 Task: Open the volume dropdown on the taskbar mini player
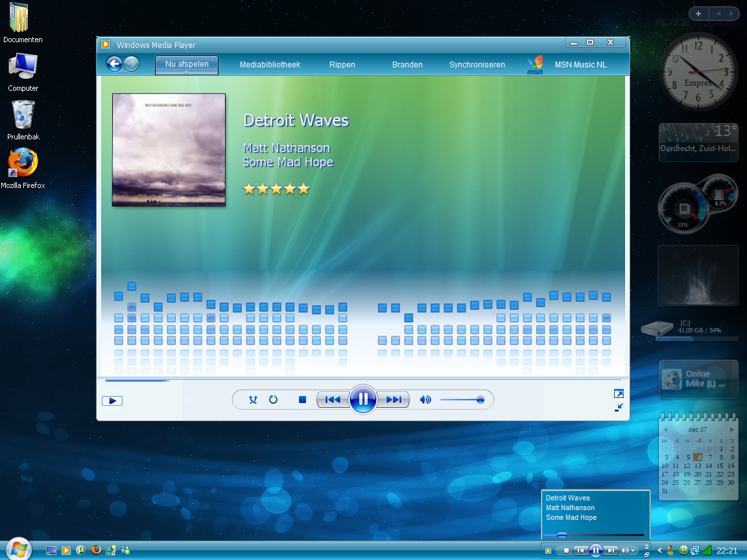[633, 550]
